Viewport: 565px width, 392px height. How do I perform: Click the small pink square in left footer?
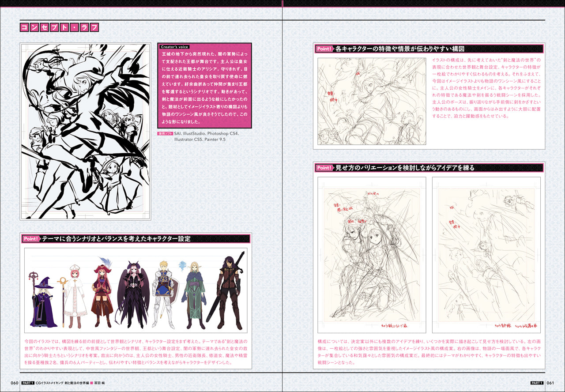[x=92, y=383]
